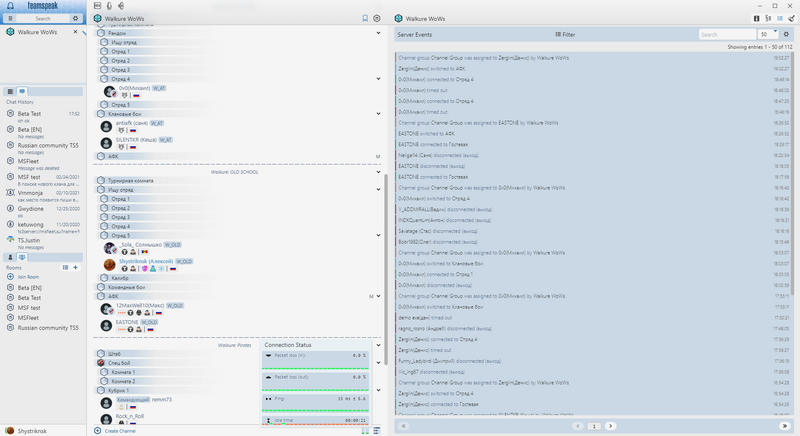This screenshot has width=800, height=436.
Task: Open the fourth, rightmost icon in right toolbar
Action: point(791,18)
